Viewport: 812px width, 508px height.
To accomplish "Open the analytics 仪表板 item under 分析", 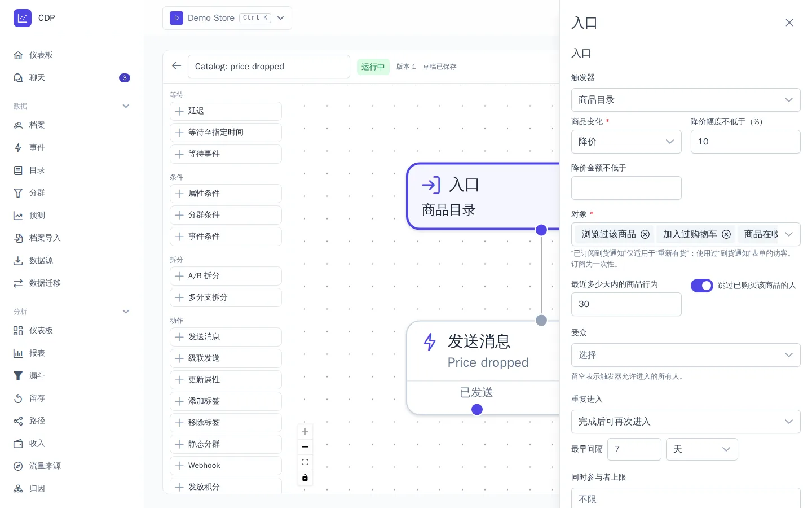I will (72, 331).
